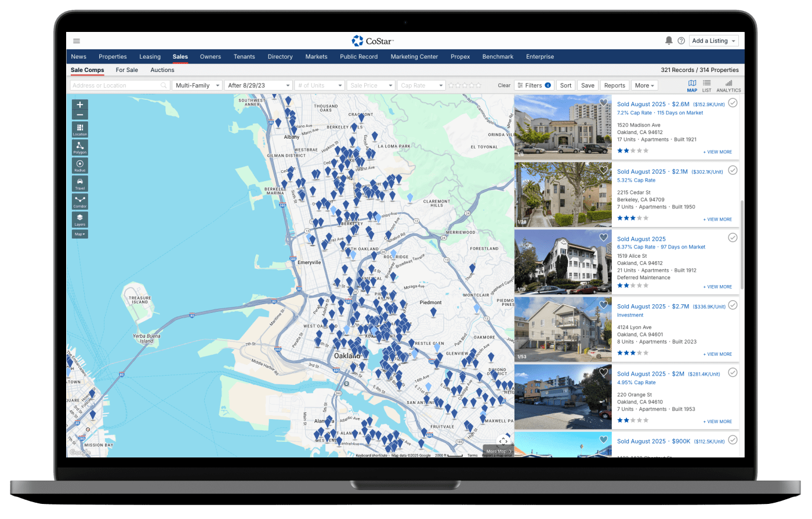812x519 pixels.
Task: Switch to the For Sale tab
Action: coord(126,70)
